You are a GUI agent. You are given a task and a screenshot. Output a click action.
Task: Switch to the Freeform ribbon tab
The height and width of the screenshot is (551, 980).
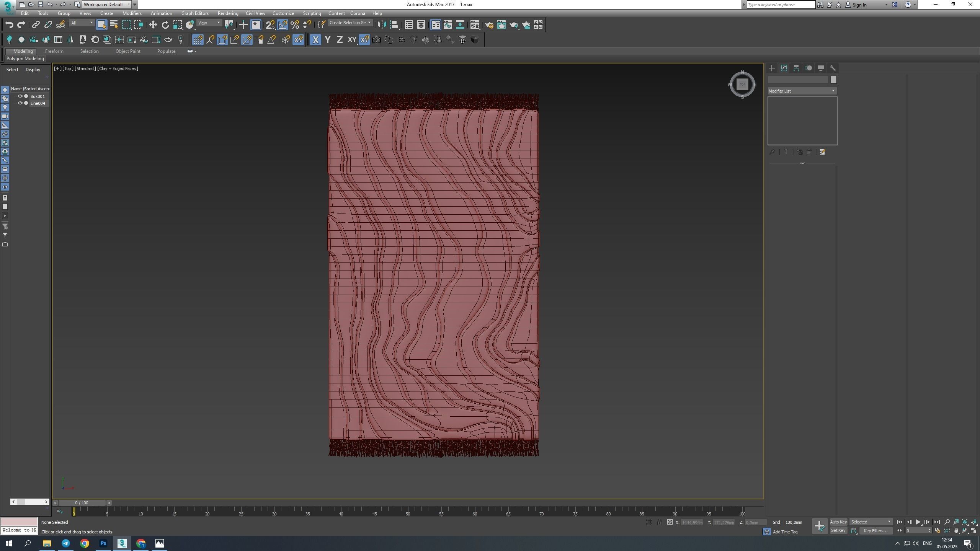pos(54,51)
